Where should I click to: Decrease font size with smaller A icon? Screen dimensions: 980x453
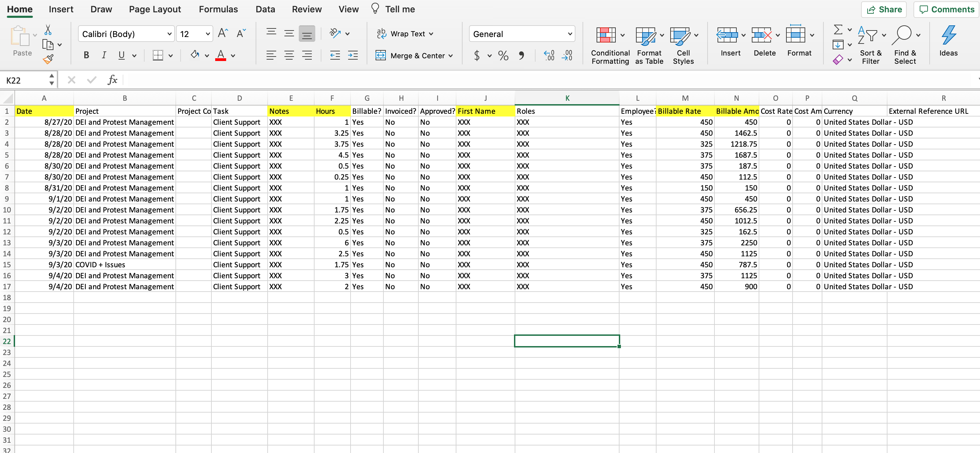(241, 34)
